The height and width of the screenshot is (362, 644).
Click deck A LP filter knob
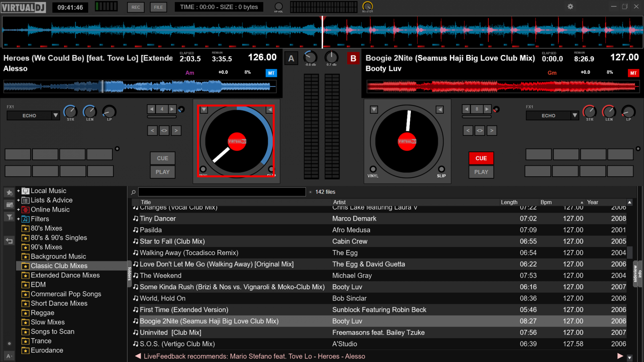[109, 112]
